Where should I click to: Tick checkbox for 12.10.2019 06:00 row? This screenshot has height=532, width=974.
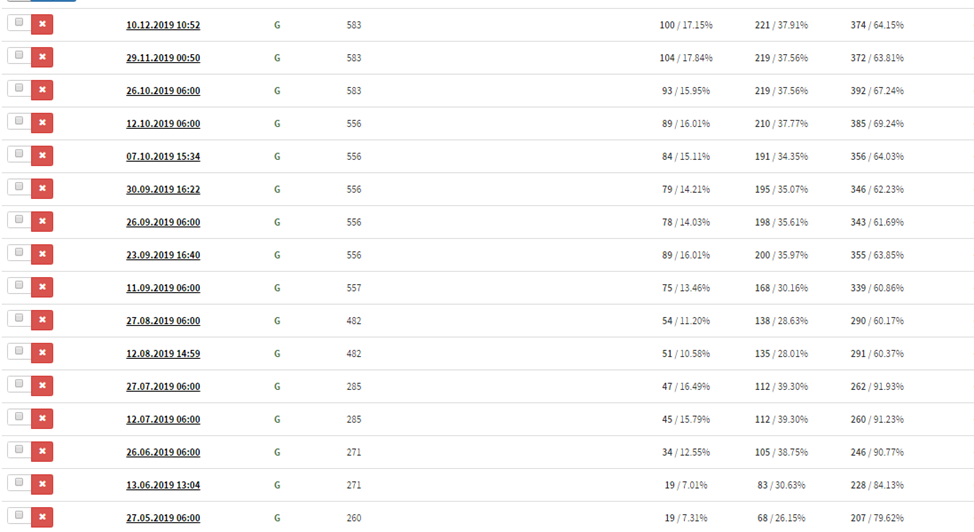(x=18, y=122)
